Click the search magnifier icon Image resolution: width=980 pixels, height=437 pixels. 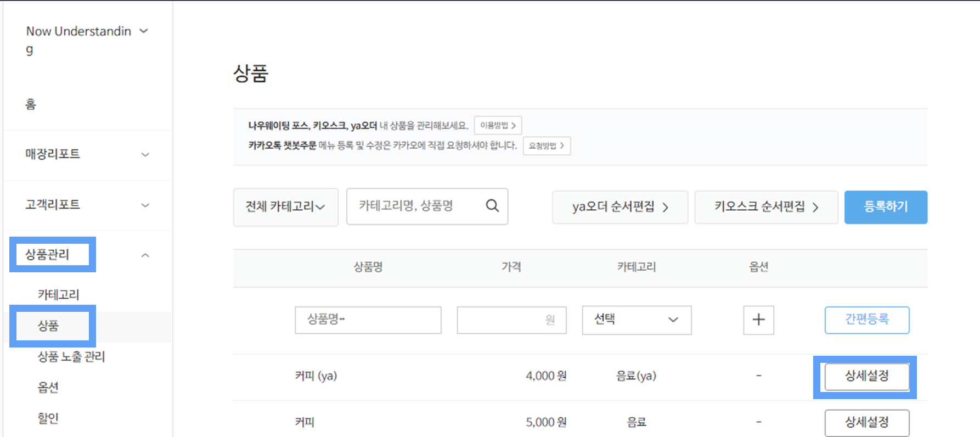492,206
